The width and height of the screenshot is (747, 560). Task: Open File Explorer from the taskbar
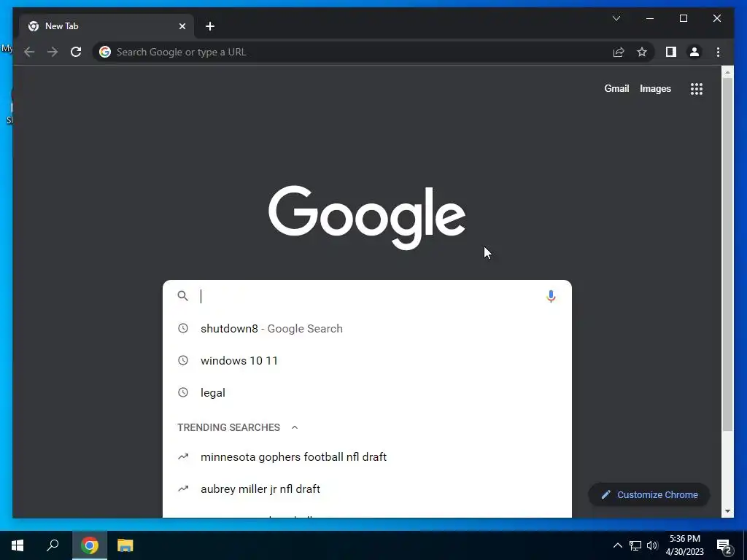[125, 545]
